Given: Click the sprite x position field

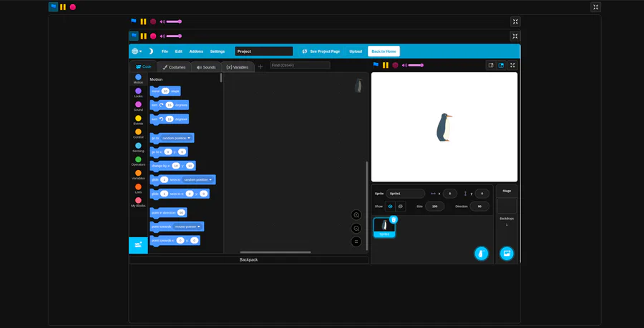Looking at the screenshot, I should (450, 194).
